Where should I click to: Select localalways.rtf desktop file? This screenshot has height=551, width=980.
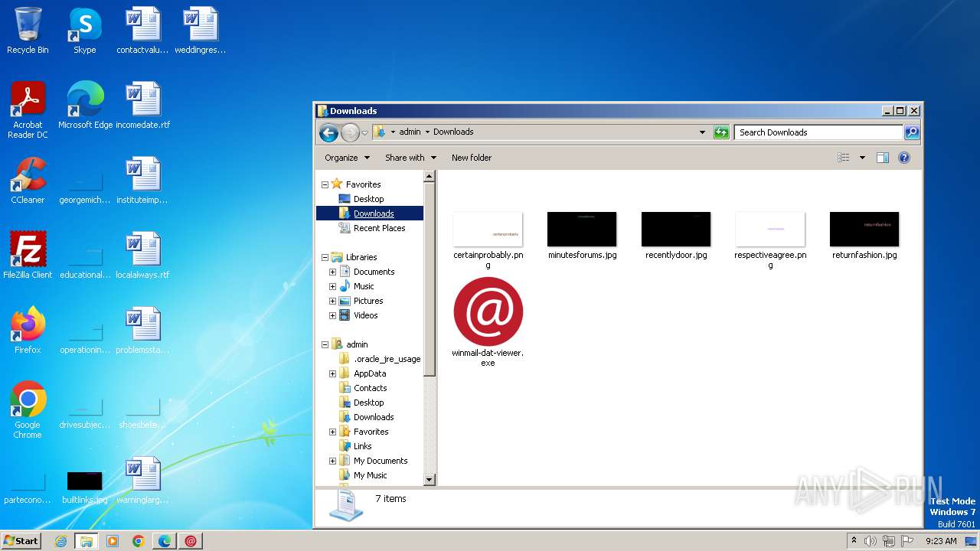coord(143,256)
